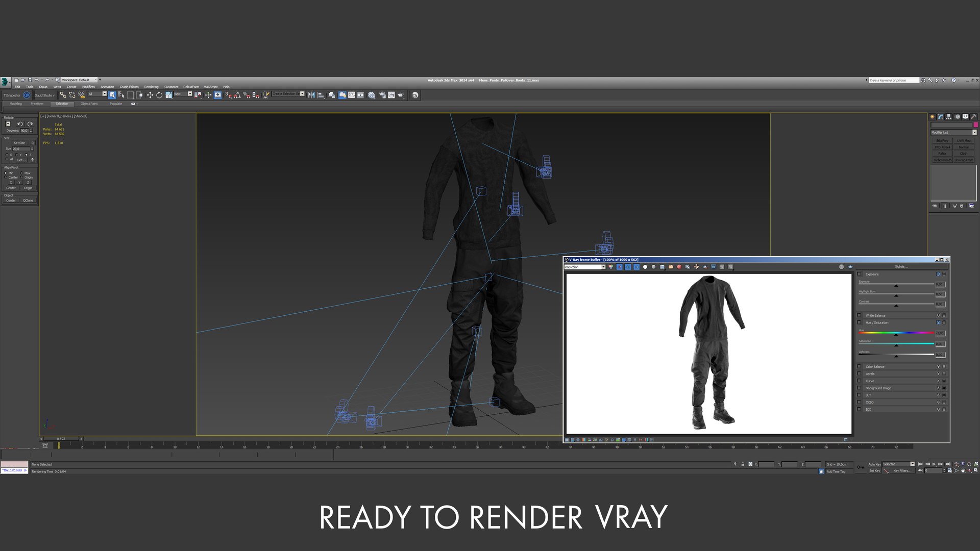Toggle the Percent Snap icon
This screenshot has width=980, height=551.
[247, 95]
